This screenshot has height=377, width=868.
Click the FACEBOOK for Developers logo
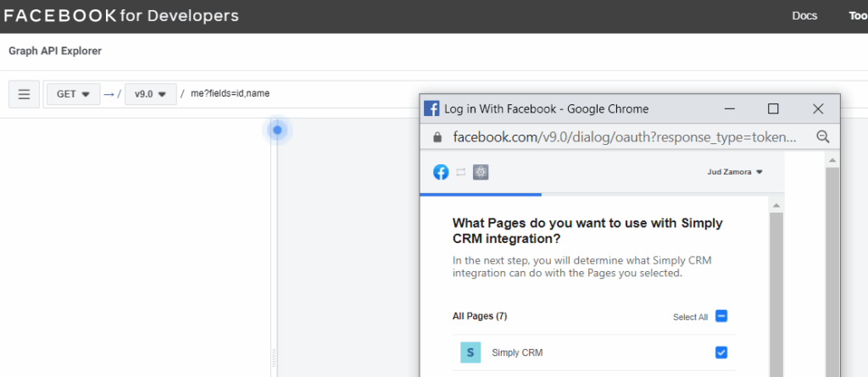click(121, 15)
